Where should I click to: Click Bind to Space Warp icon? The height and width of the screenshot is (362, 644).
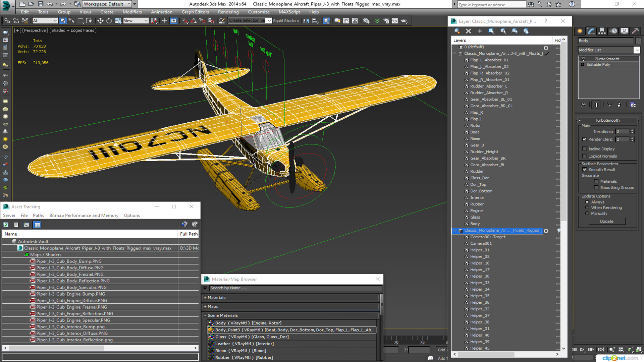pos(25,21)
